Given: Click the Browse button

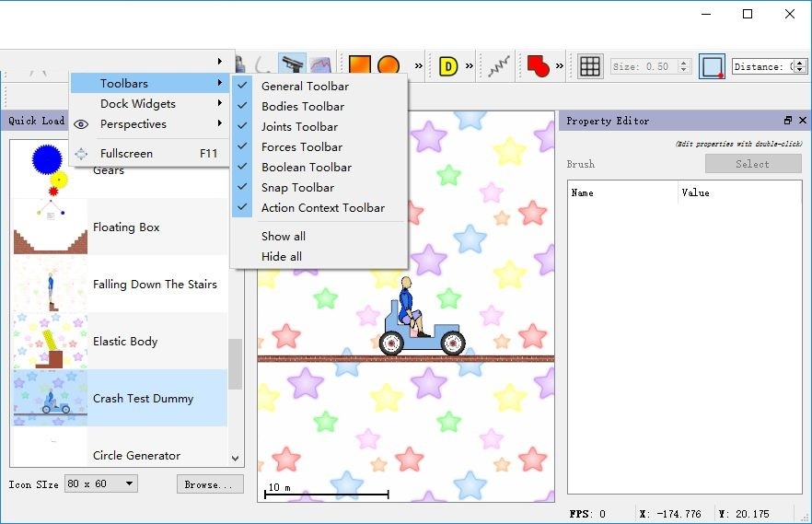Looking at the screenshot, I should point(210,483).
